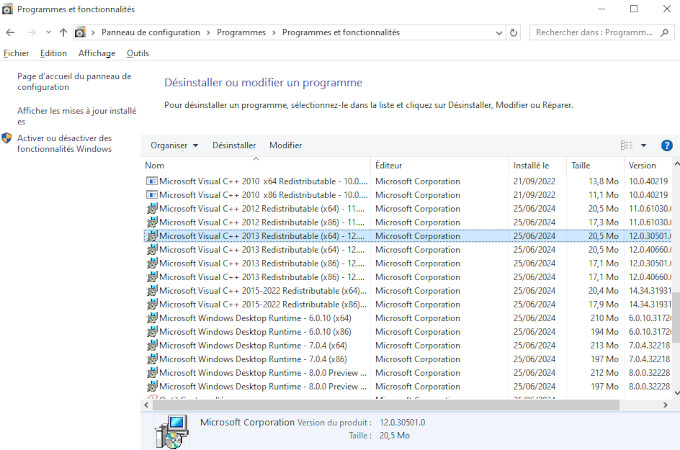The image size is (680, 450).
Task: Open view options dropdown arrow
Action: pyautogui.click(x=644, y=145)
